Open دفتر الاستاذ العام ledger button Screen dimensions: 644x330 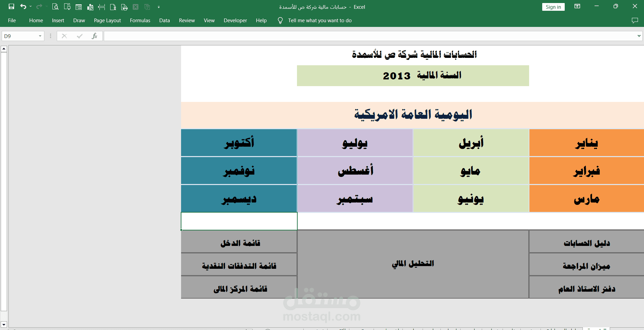tap(587, 288)
